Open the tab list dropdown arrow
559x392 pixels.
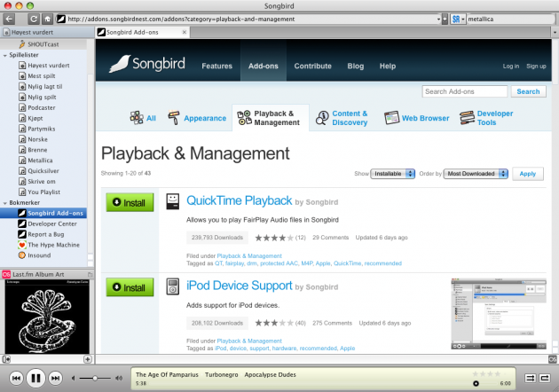click(555, 33)
